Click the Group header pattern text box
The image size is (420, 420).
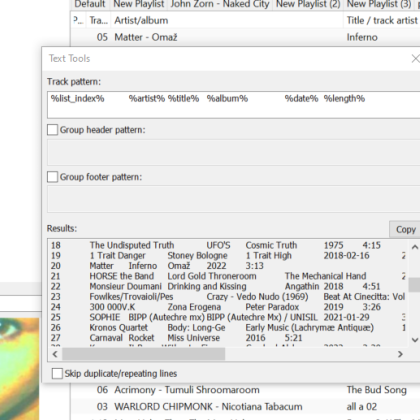point(233,152)
